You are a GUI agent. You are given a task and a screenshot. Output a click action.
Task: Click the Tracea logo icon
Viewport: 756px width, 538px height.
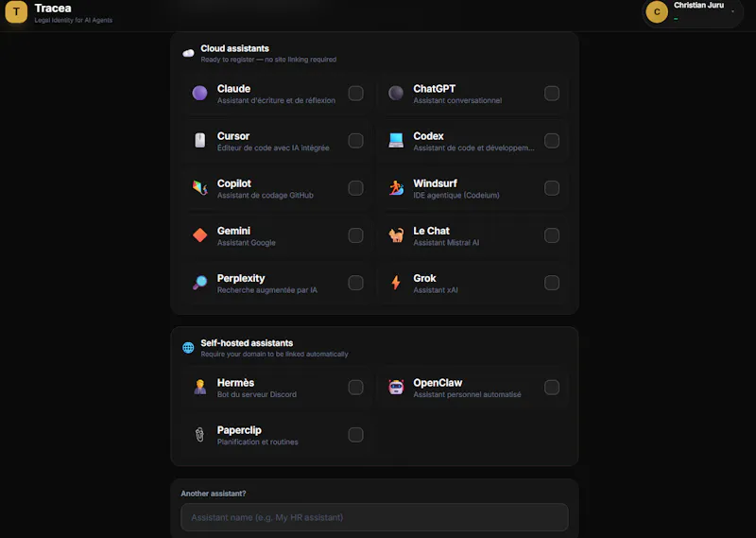point(16,11)
